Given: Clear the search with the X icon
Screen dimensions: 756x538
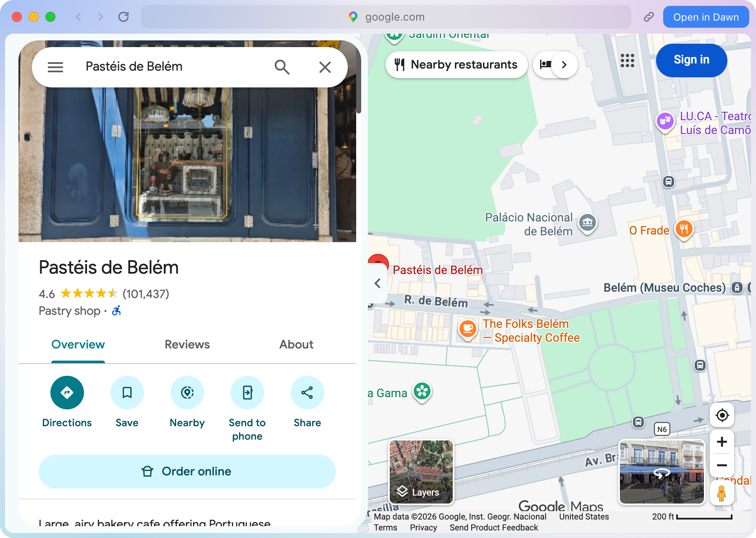Looking at the screenshot, I should tap(325, 67).
